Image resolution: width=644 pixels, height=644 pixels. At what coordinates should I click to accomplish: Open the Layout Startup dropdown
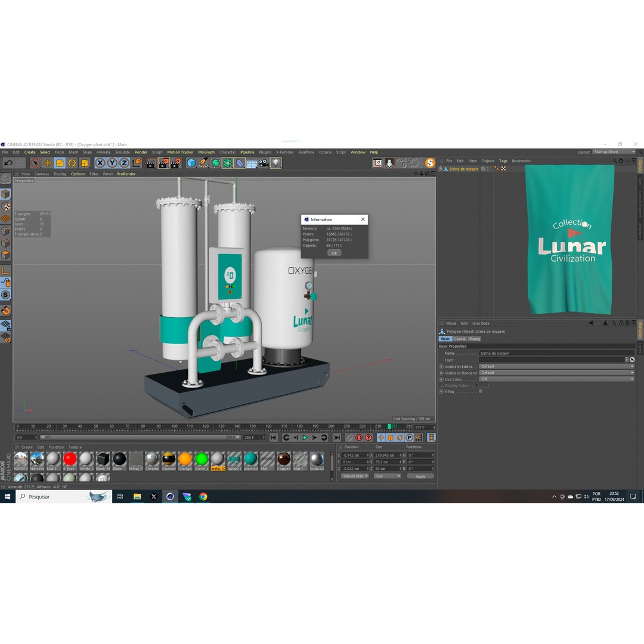click(x=614, y=152)
